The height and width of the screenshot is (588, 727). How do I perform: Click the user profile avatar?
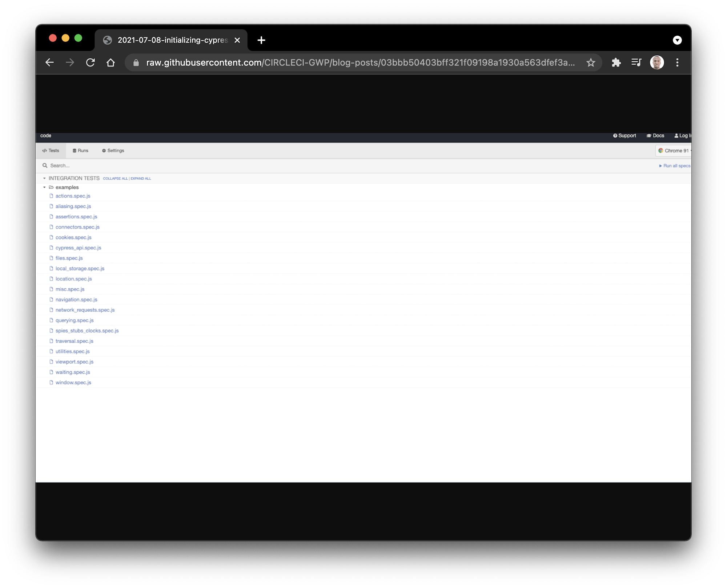pos(656,63)
